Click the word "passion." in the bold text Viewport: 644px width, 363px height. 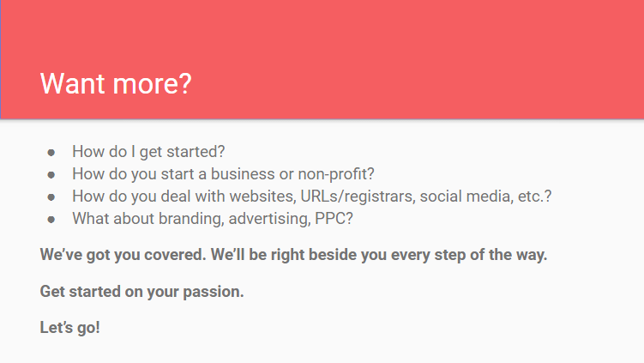[x=214, y=292]
